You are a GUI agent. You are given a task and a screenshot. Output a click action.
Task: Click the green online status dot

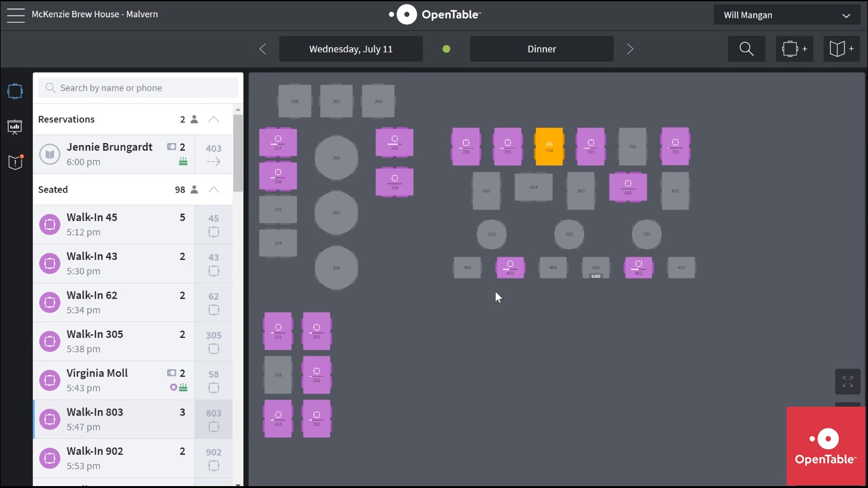(447, 49)
